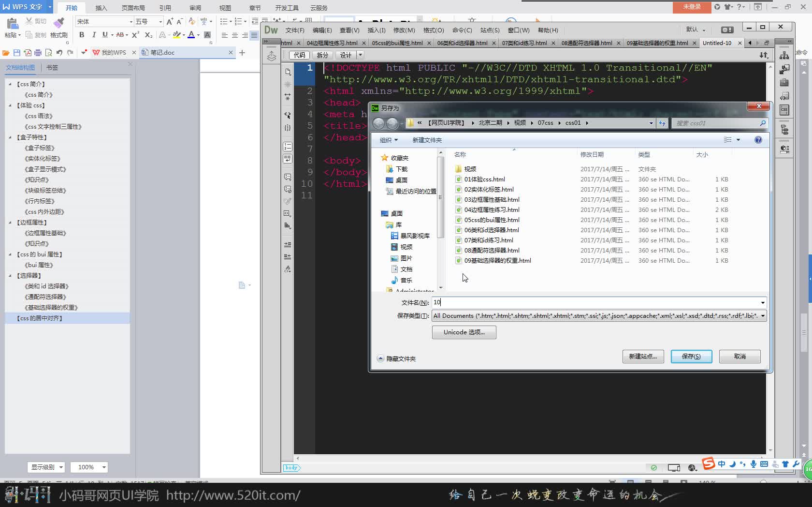Click the Unicode 选项... button
This screenshot has height=507, width=812.
click(464, 332)
